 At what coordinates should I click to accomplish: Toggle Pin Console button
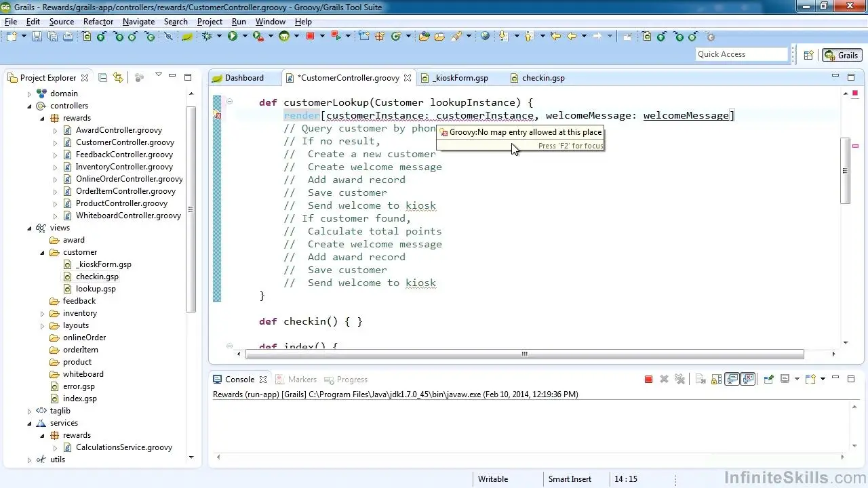point(768,380)
